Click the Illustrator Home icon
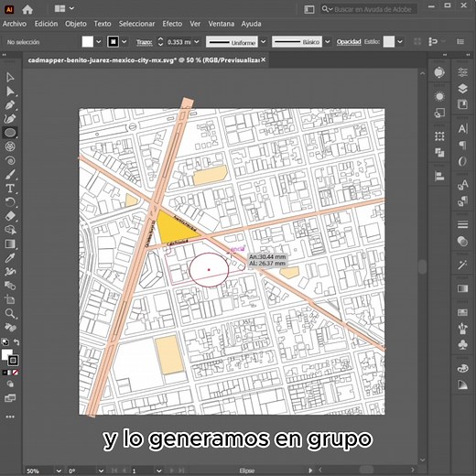The image size is (476, 476). pyautogui.click(x=27, y=9)
